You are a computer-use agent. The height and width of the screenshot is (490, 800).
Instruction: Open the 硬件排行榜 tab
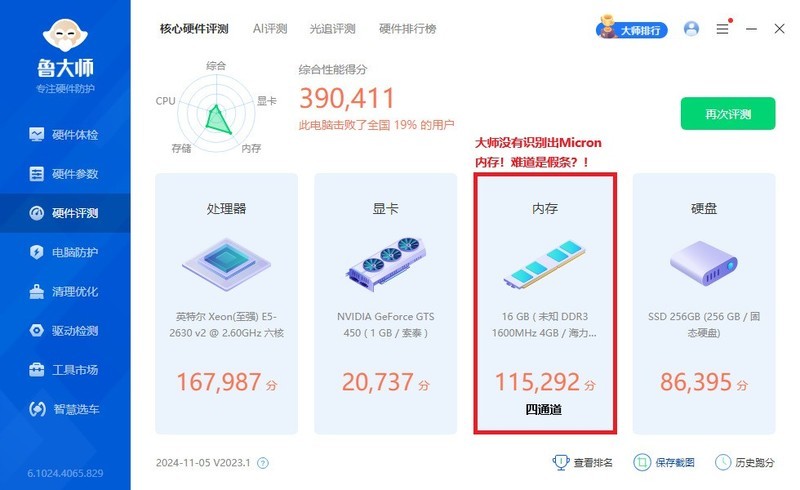pyautogui.click(x=408, y=29)
